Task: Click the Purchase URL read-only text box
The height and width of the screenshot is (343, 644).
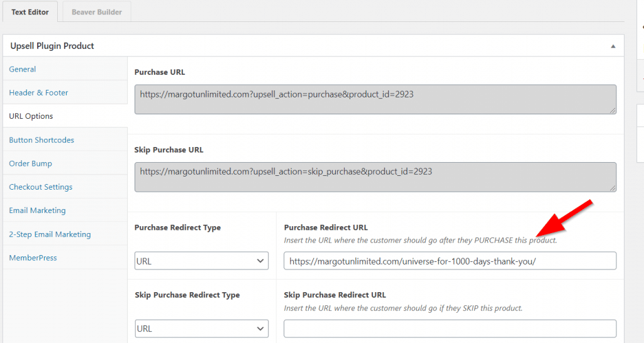Action: click(x=375, y=99)
